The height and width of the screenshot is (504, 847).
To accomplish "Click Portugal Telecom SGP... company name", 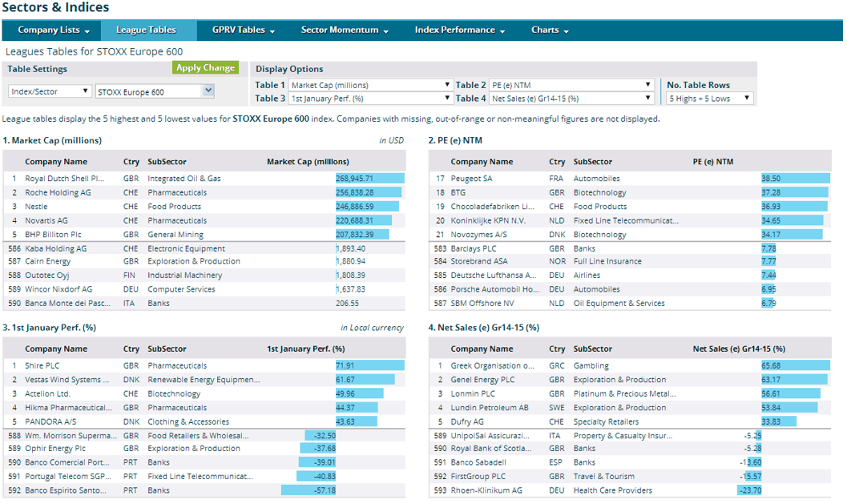I will pos(68,477).
